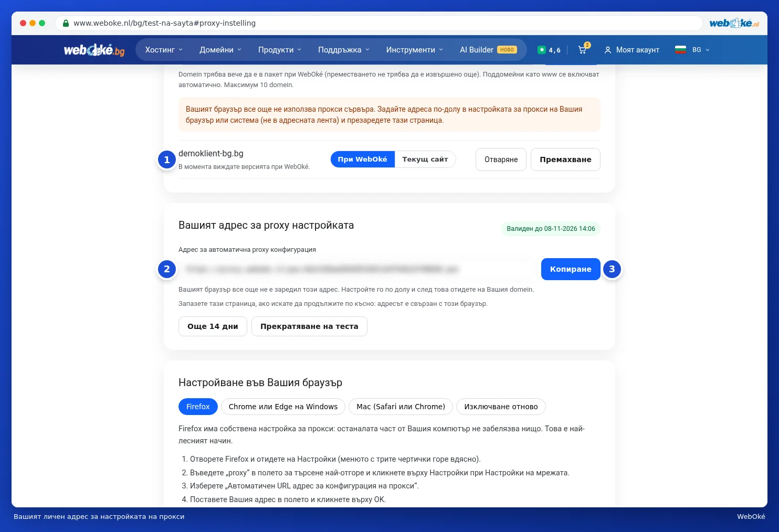Click the Още 14 дни button

(213, 326)
